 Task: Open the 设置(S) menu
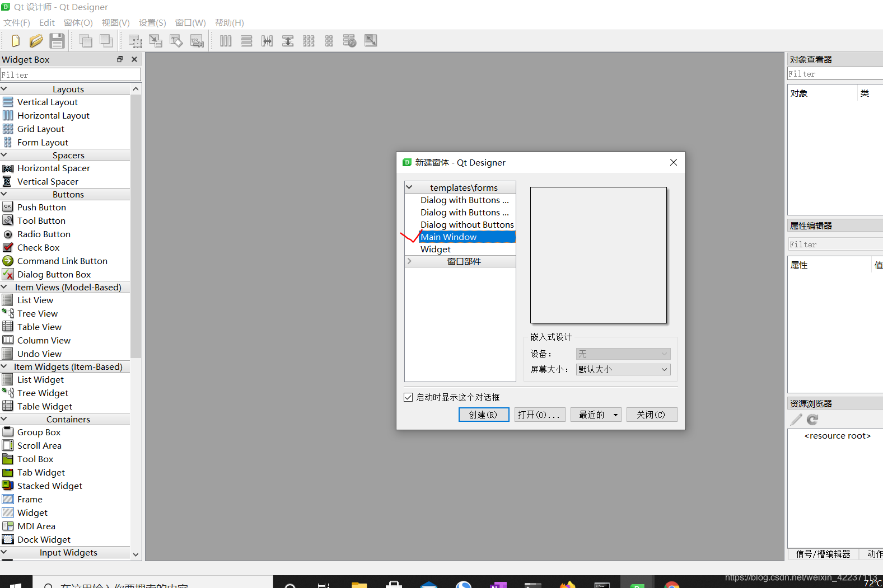[153, 23]
